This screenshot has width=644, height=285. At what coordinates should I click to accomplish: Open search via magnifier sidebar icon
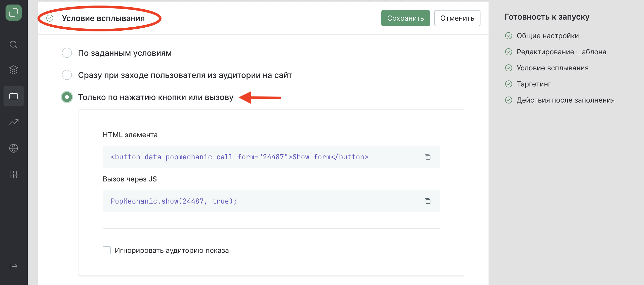14,45
